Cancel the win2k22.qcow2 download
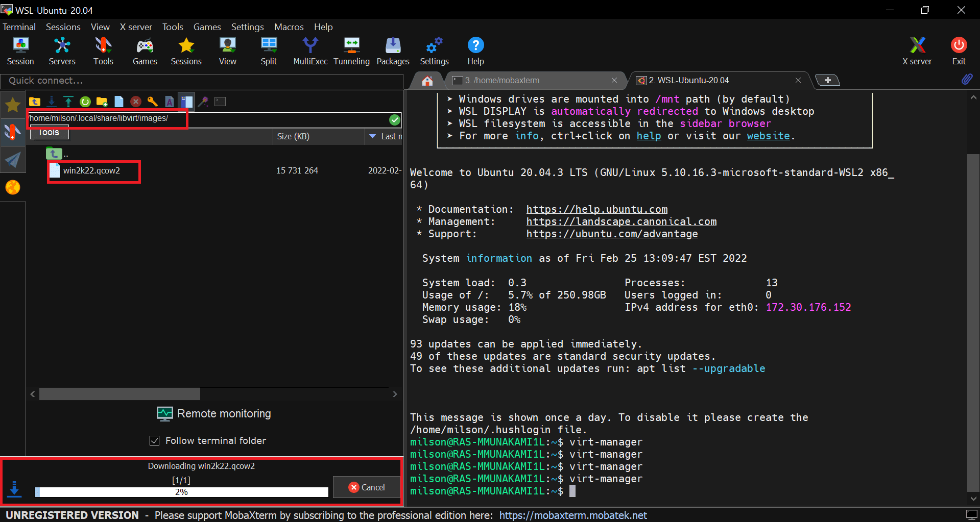980x522 pixels. point(367,487)
